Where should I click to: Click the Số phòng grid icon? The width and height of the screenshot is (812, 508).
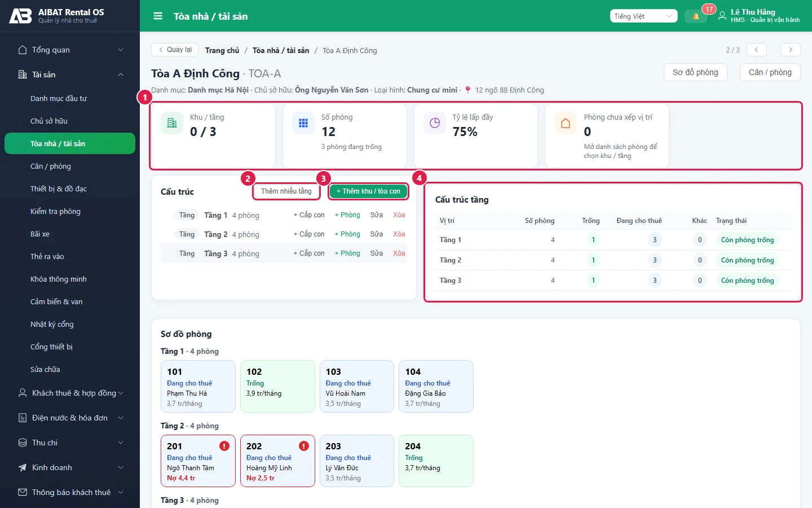(x=303, y=123)
